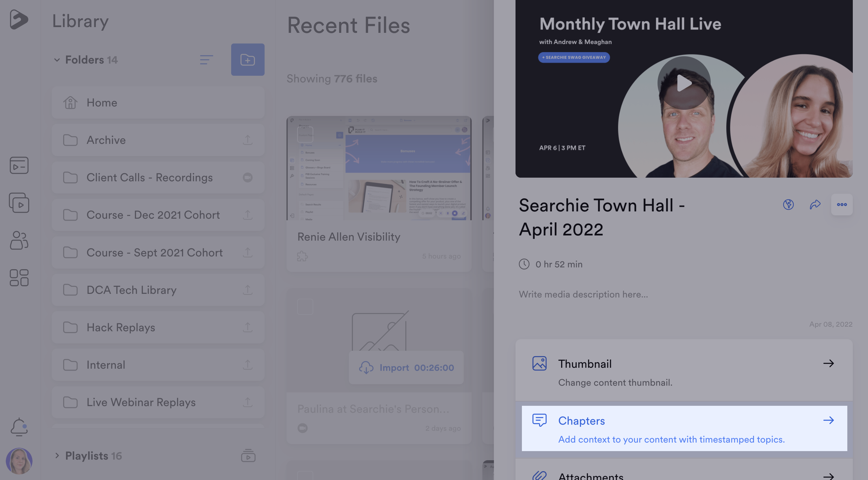Click upload icon on DCA Tech Library
This screenshot has height=480, width=868.
click(248, 290)
